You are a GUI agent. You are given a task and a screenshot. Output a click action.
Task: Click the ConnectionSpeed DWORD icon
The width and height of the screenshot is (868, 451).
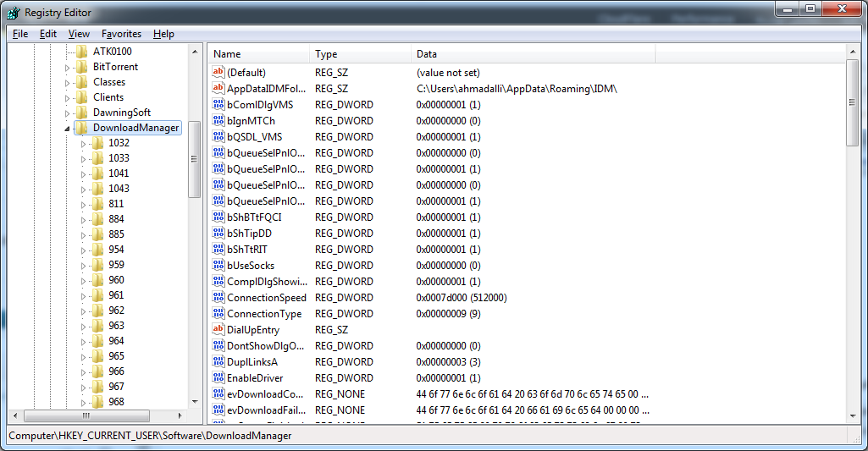(x=218, y=297)
